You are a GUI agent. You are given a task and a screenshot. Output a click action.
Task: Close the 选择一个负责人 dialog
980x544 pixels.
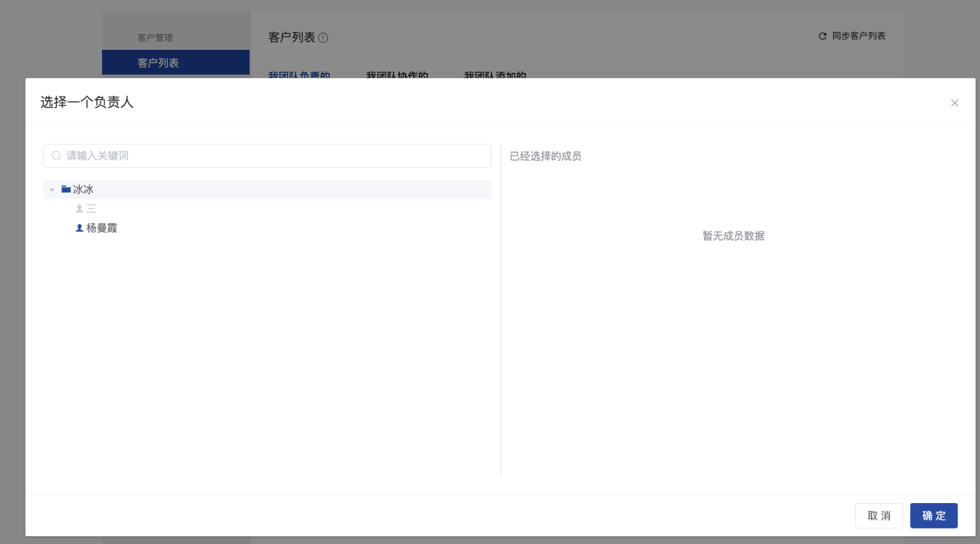point(955,103)
